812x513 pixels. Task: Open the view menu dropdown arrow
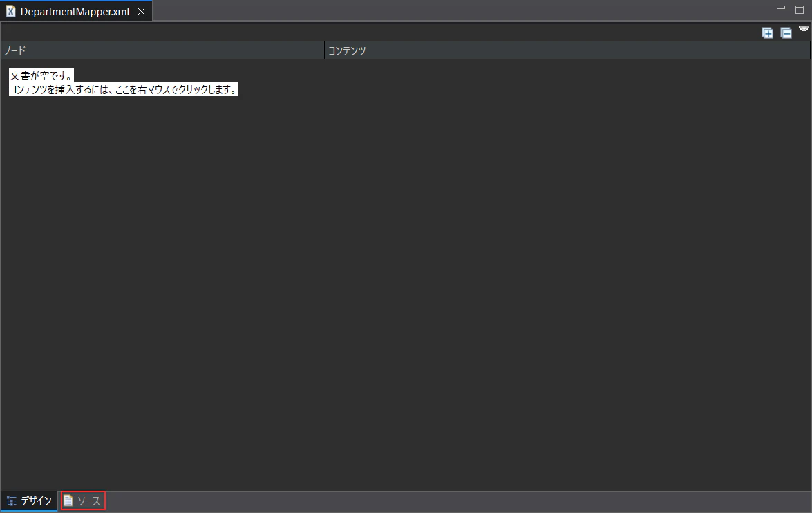point(804,28)
